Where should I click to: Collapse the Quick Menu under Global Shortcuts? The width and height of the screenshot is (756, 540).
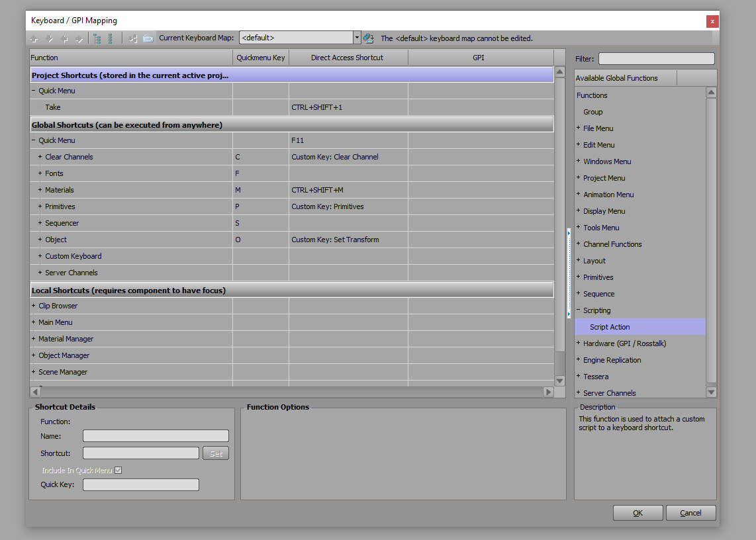(33, 140)
